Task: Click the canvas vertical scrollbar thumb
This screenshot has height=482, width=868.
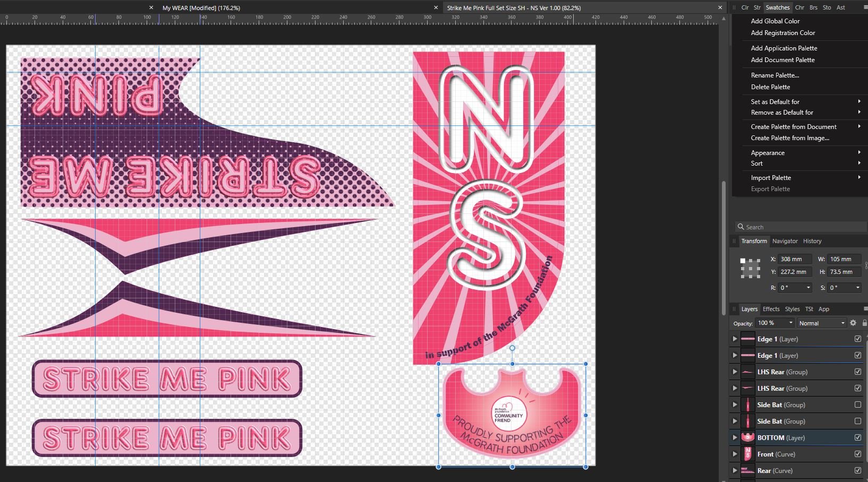Action: 723,248
